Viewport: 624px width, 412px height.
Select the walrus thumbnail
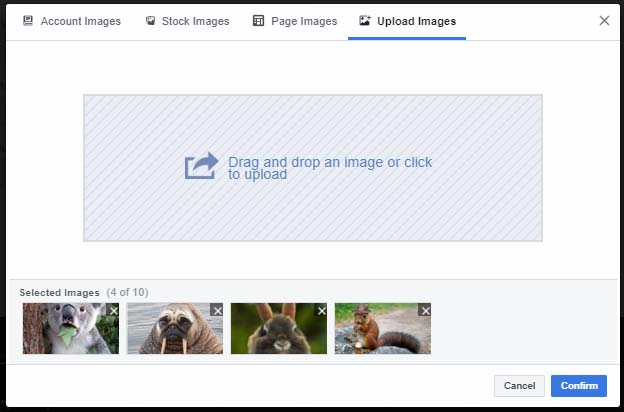pyautogui.click(x=170, y=332)
